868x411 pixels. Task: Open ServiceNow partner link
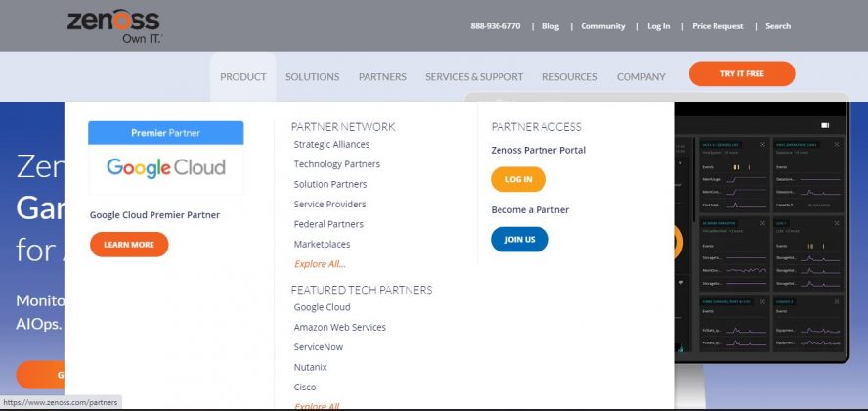[319, 346]
